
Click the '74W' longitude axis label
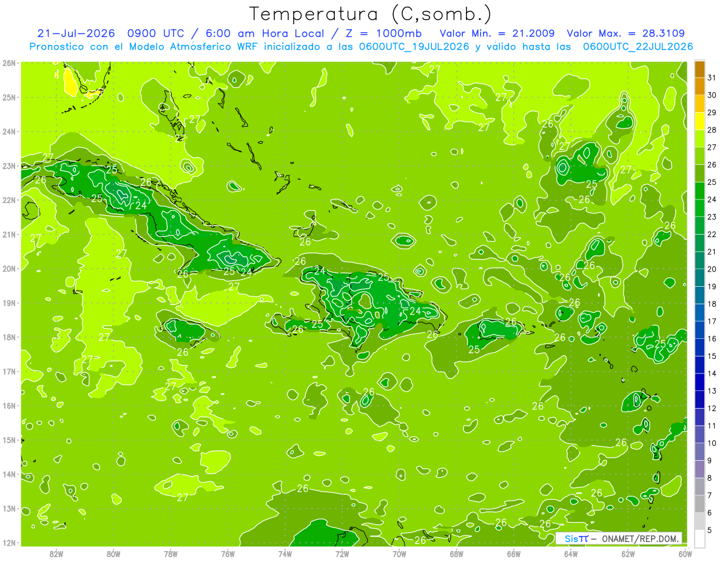pyautogui.click(x=285, y=554)
